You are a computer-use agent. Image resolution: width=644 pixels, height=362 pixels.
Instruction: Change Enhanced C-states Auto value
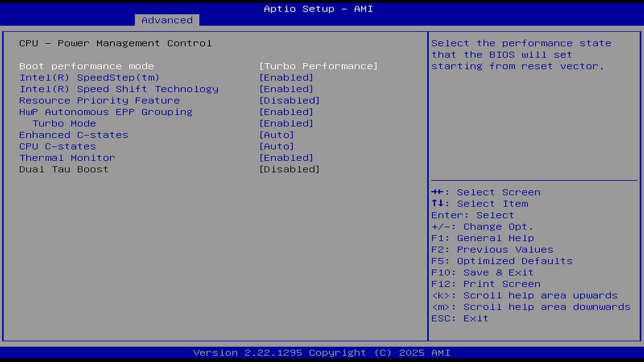[x=277, y=135]
